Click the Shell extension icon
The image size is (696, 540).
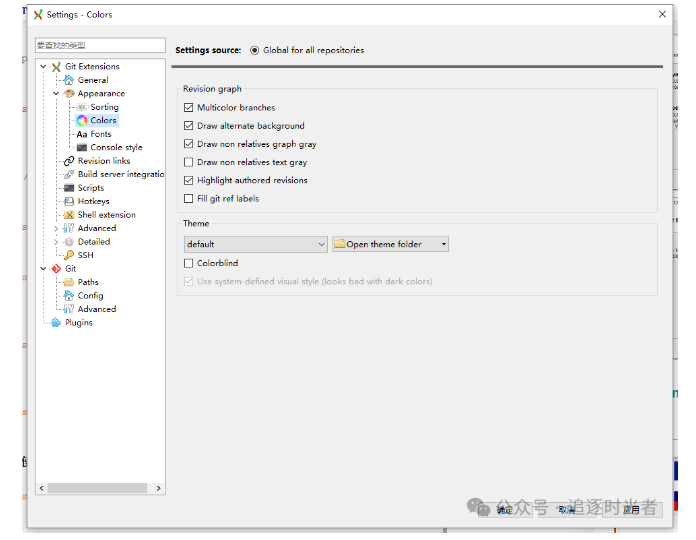pyautogui.click(x=69, y=215)
